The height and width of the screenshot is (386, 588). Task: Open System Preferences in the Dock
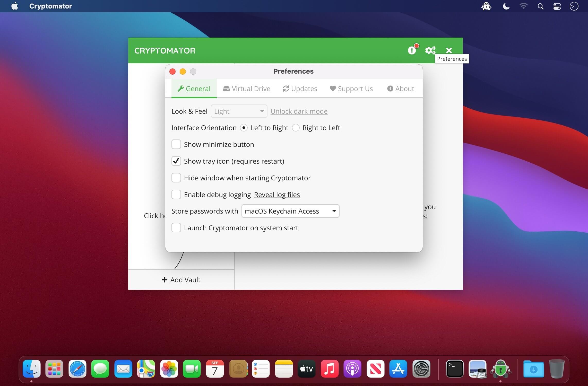421,369
